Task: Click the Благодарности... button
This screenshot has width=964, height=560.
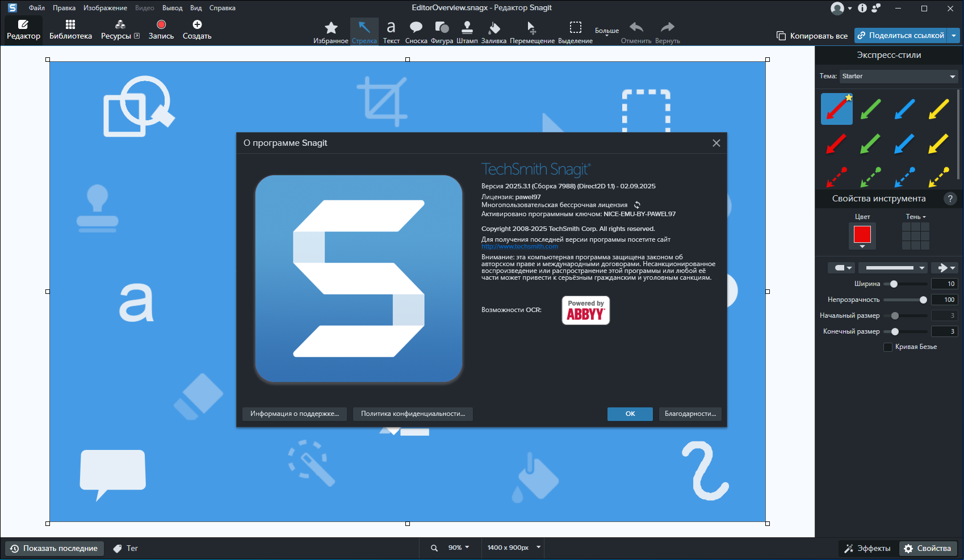Action: point(690,414)
